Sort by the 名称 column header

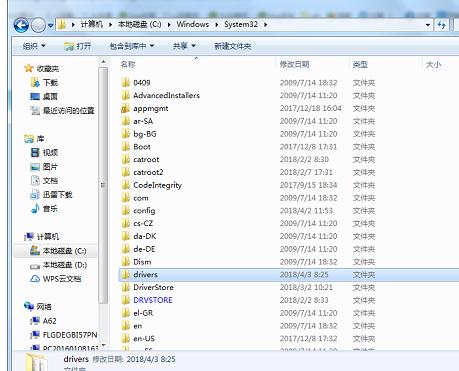pyautogui.click(x=128, y=64)
